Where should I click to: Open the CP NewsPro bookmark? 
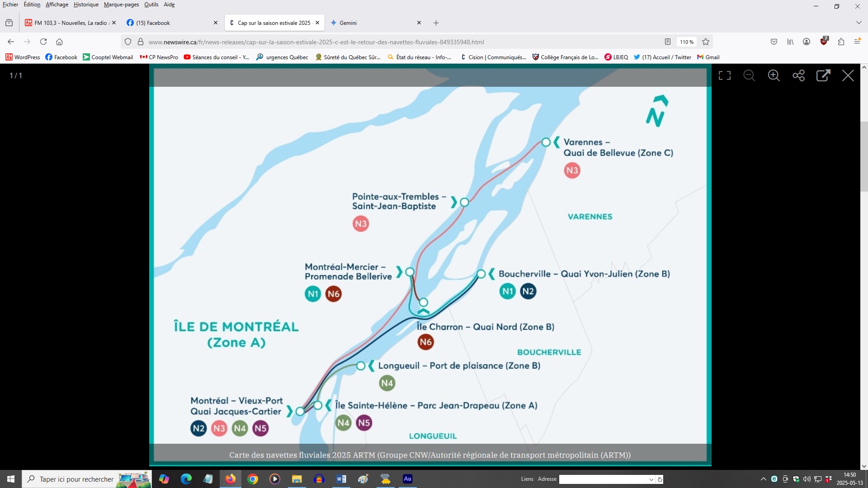pyautogui.click(x=159, y=57)
